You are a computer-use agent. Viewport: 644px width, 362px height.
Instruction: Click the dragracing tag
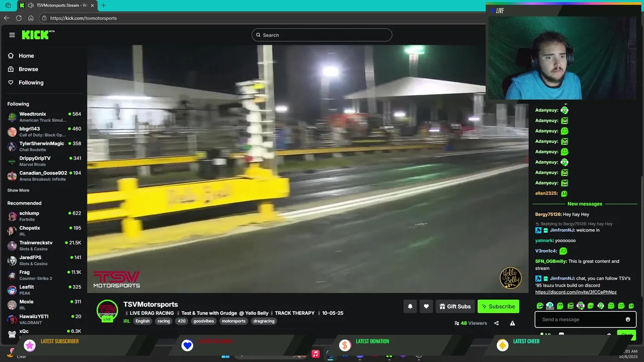(x=264, y=321)
